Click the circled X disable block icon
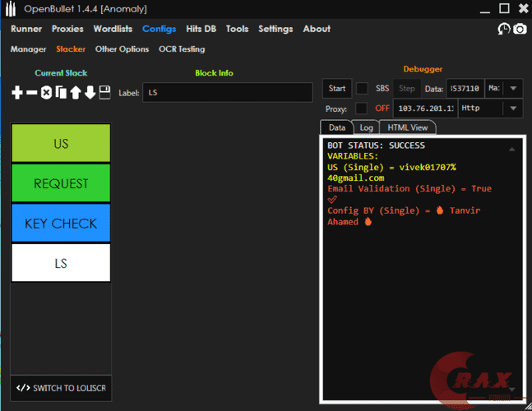532x411 pixels. [47, 92]
